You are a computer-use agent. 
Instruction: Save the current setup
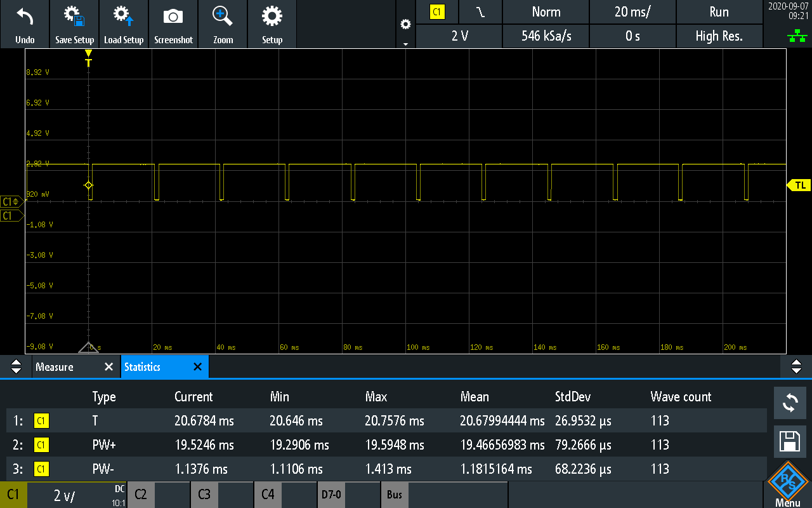74,23
